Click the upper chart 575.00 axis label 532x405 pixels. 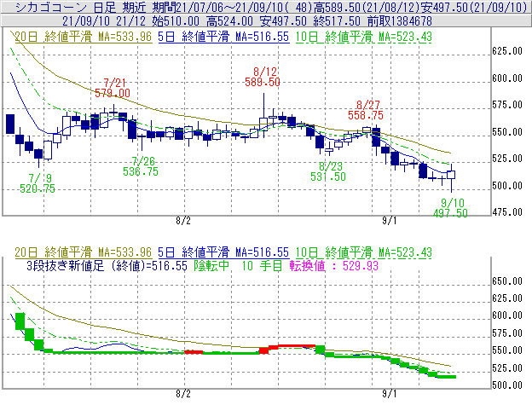point(507,105)
